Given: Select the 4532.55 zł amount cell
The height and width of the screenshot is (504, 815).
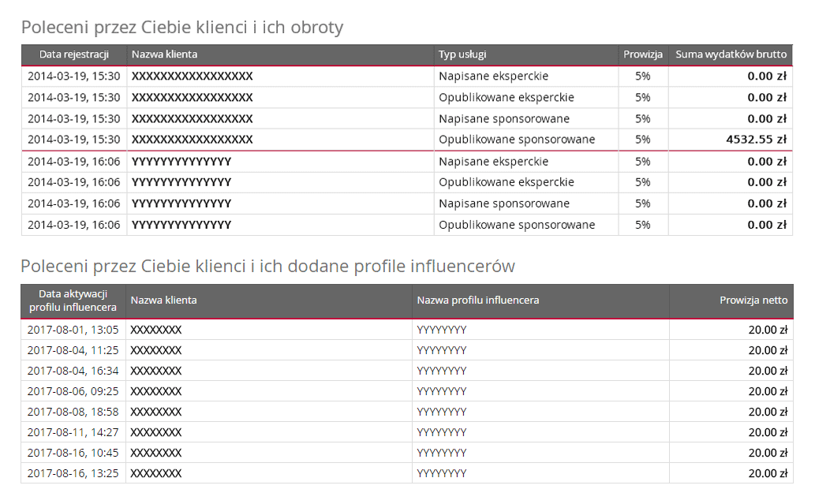Looking at the screenshot, I should pyautogui.click(x=757, y=140).
